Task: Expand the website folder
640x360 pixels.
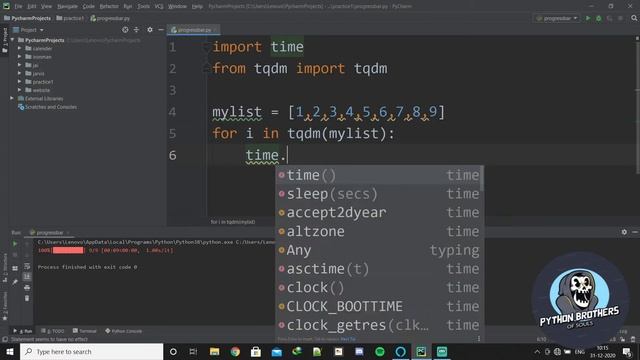Action: (20, 90)
